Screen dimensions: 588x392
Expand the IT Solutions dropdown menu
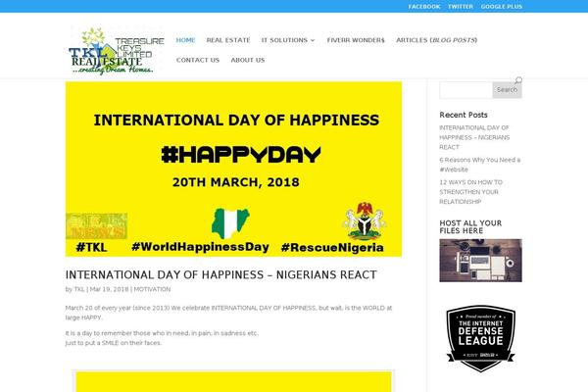[288, 40]
